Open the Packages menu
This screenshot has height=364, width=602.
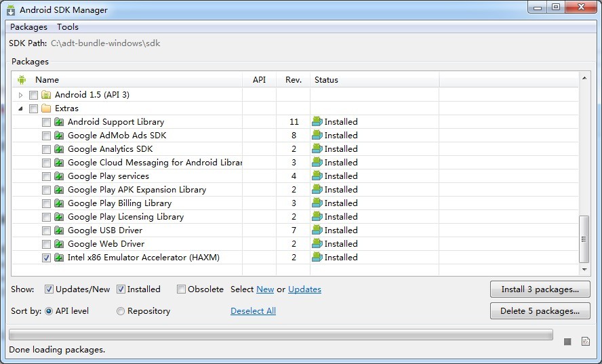[x=28, y=27]
